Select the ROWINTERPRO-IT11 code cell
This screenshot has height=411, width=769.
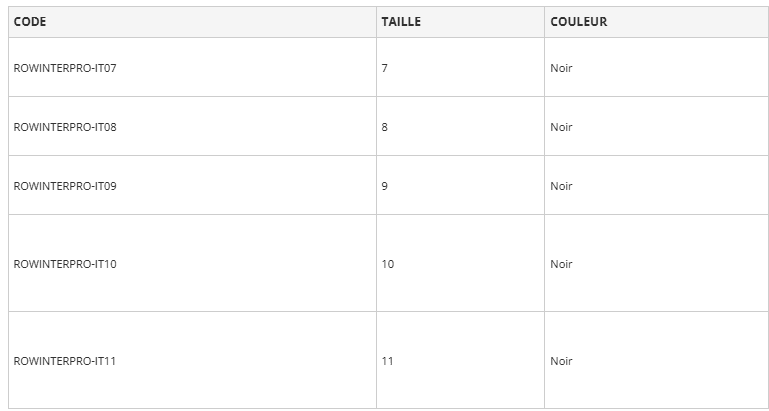tap(65, 361)
